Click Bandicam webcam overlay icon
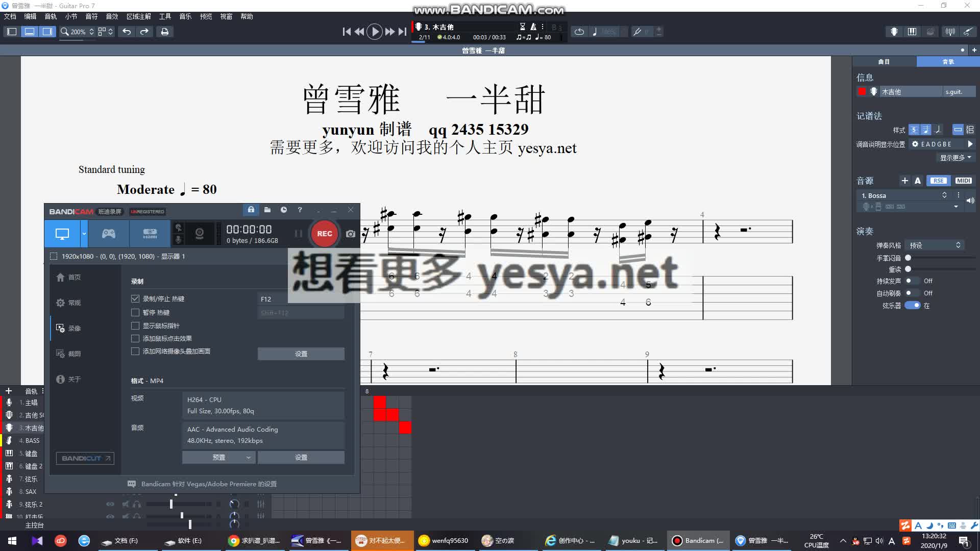Image resolution: width=980 pixels, height=551 pixels. [200, 234]
